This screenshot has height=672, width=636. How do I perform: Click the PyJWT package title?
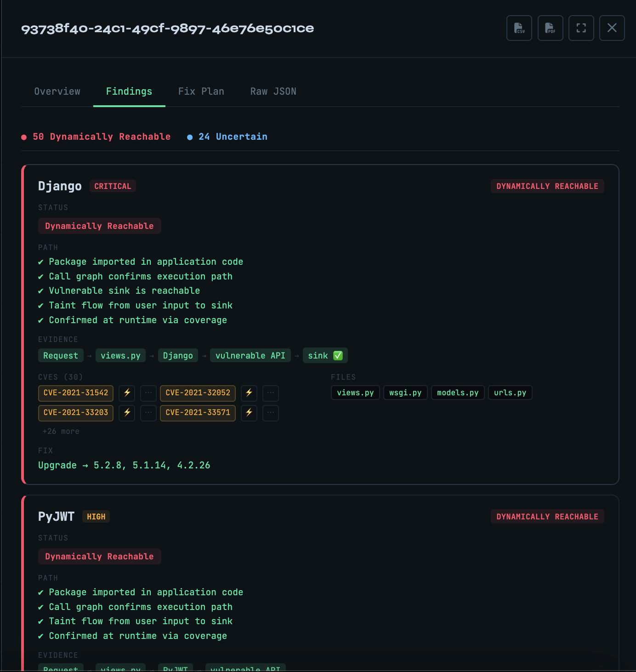coord(56,517)
